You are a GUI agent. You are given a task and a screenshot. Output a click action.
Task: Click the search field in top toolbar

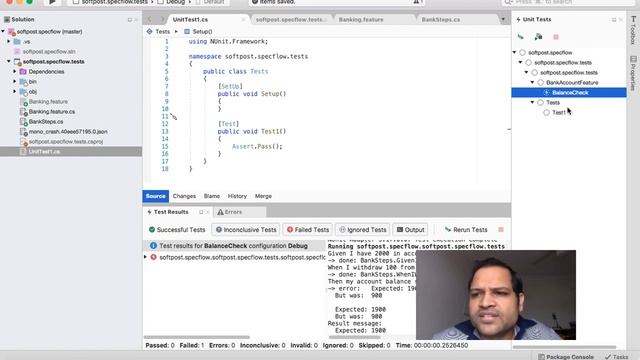pos(567,2)
